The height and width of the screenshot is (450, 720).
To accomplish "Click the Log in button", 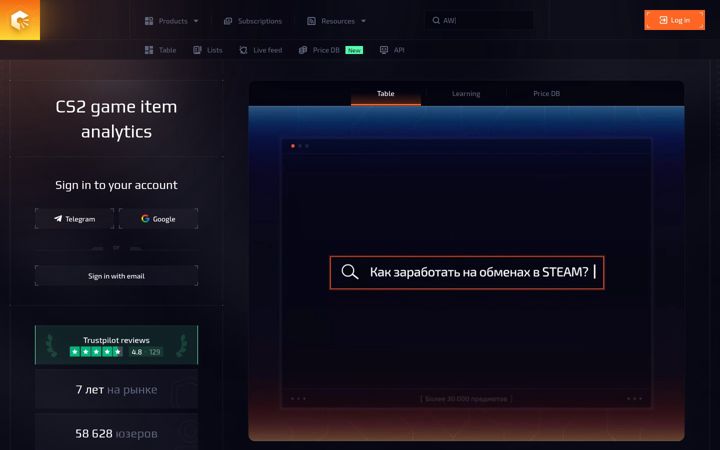I will coord(675,20).
